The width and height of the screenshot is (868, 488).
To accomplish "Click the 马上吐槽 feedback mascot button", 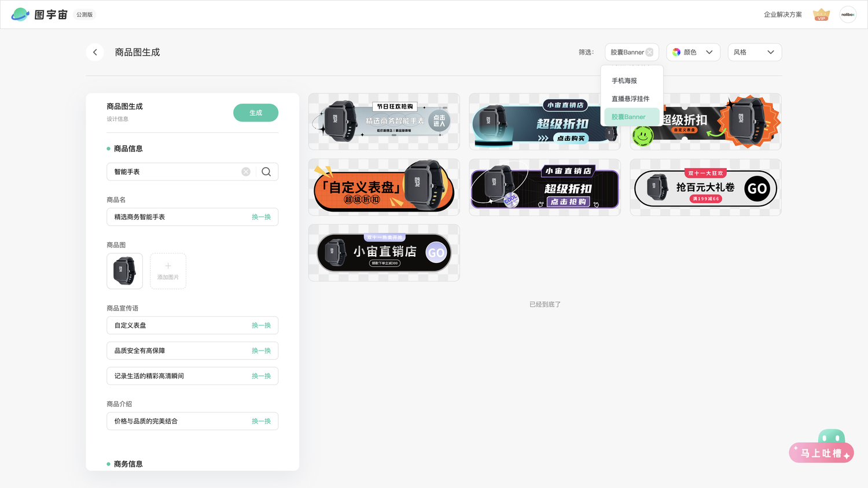I will coord(822,446).
